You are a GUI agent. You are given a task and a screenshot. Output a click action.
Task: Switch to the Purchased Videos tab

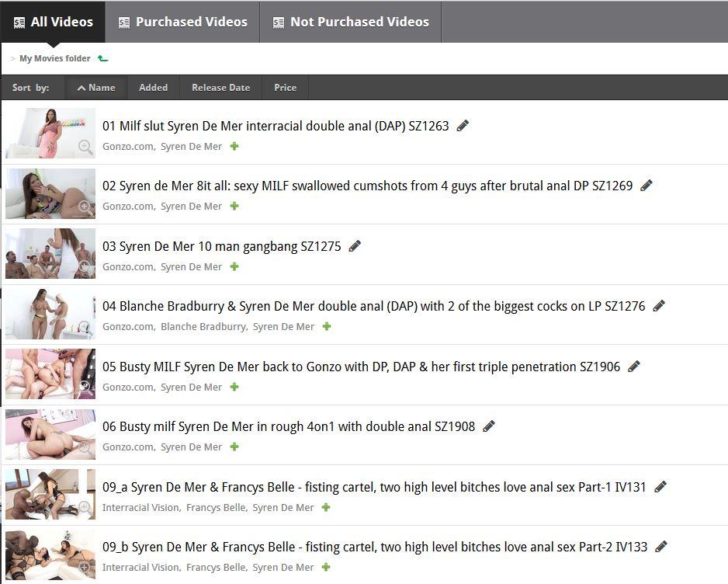(x=182, y=22)
